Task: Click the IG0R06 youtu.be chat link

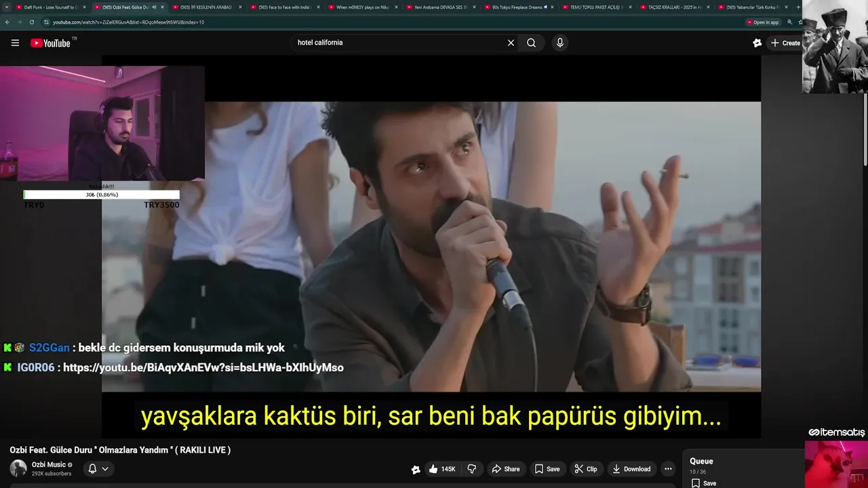Action: pos(203,367)
